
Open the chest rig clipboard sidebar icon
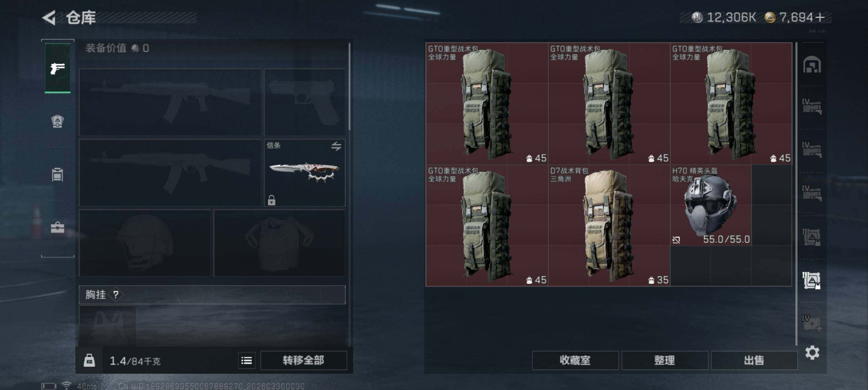pos(58,174)
